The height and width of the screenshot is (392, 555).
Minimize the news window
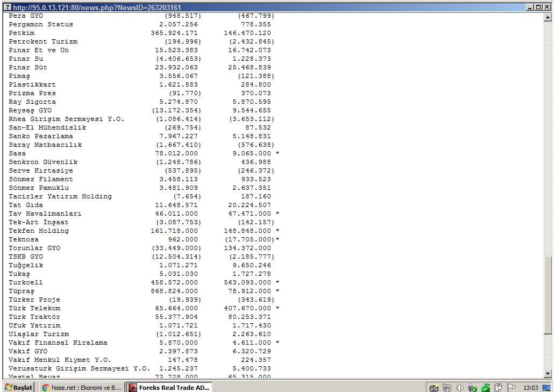coord(530,7)
